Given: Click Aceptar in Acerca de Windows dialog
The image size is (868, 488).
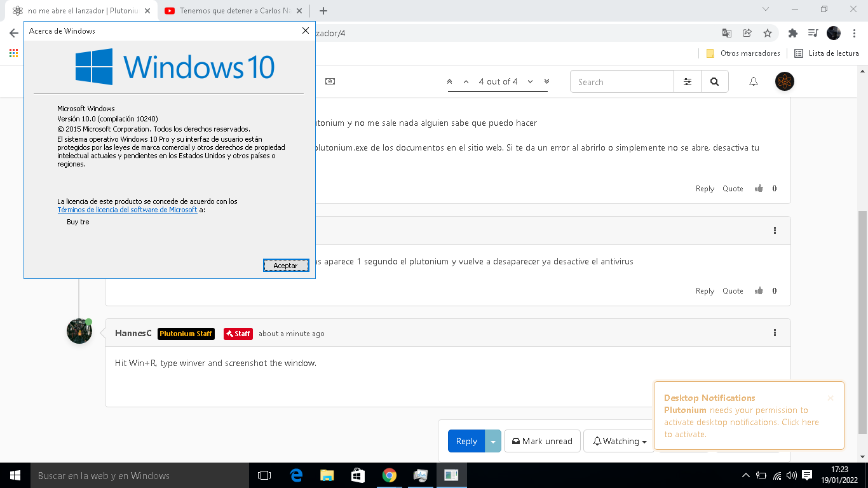Looking at the screenshot, I should coord(286,266).
